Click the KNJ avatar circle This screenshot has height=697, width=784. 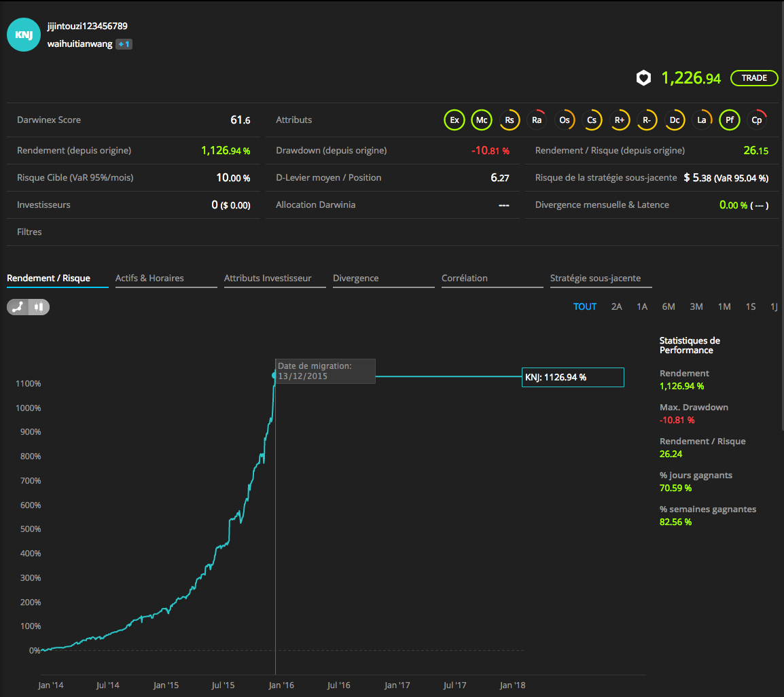tap(24, 35)
